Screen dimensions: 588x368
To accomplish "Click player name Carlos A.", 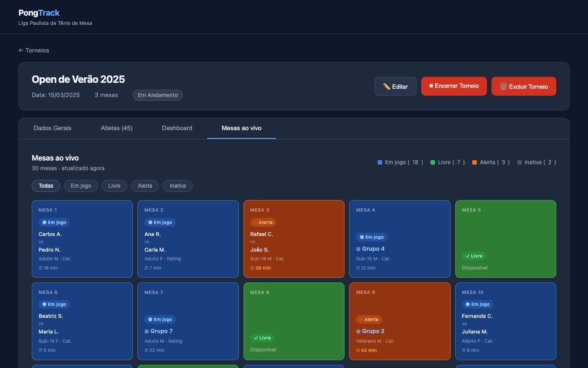I will [50, 234].
